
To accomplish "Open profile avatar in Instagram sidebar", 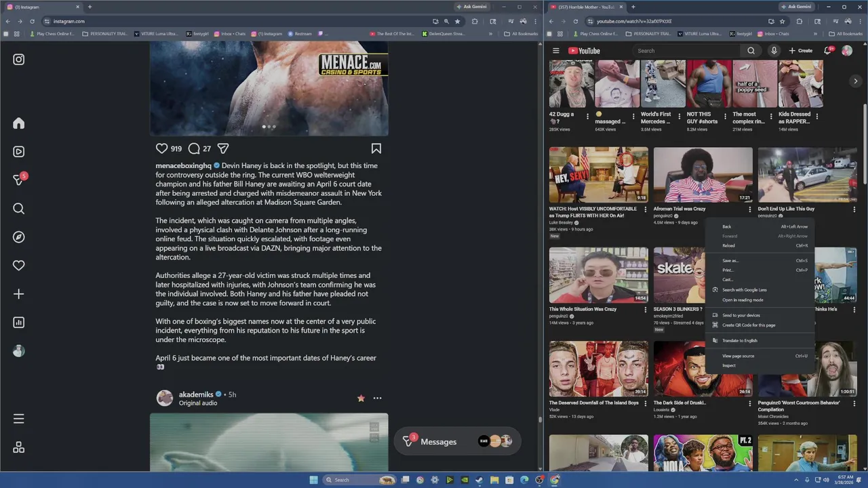I will point(19,351).
